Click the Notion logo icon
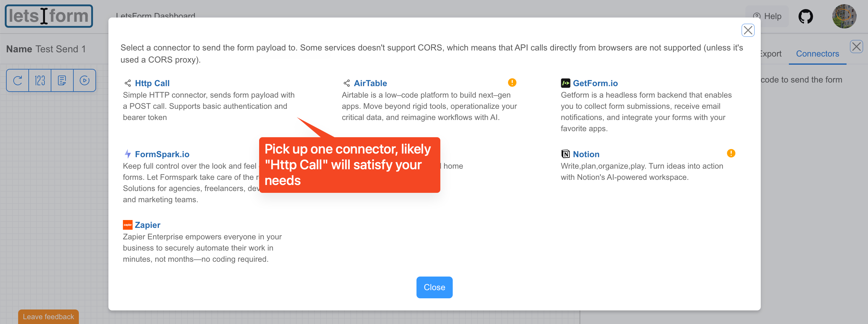Image resolution: width=868 pixels, height=324 pixels. point(565,154)
